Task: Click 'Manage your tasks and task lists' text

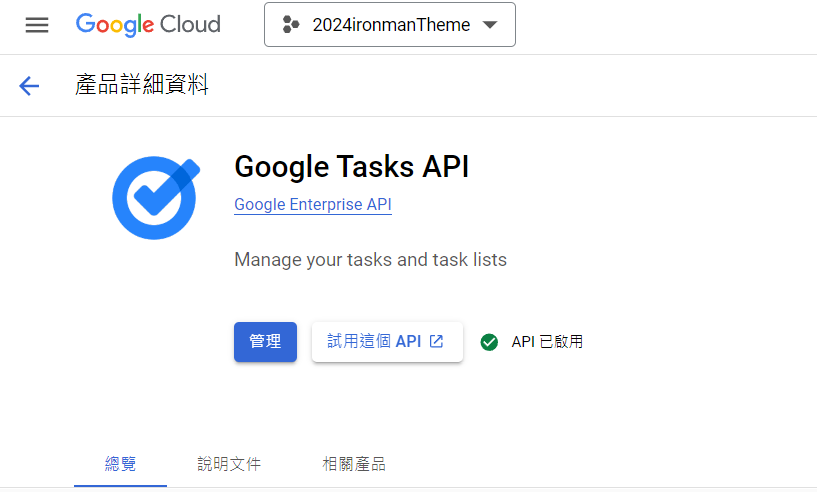Action: (370, 260)
